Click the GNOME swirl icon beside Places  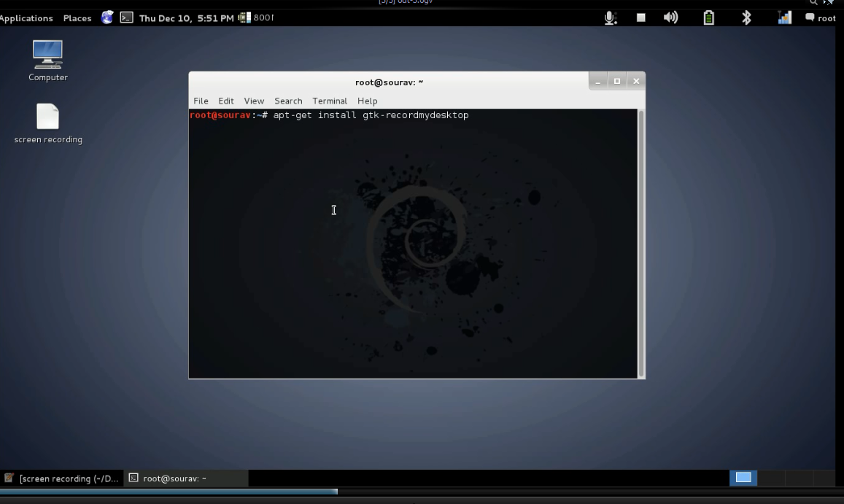107,17
